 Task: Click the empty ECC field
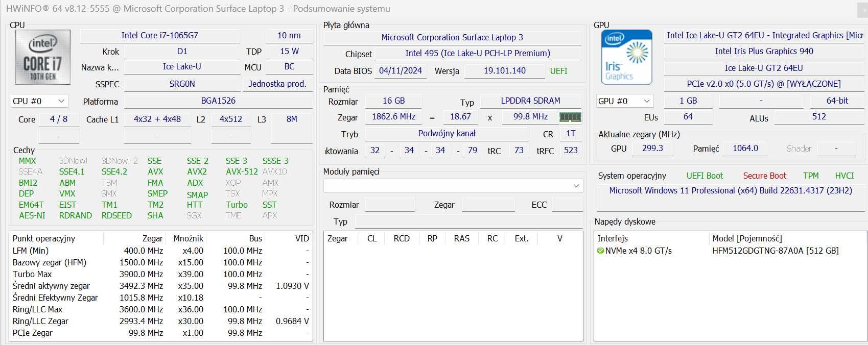click(x=567, y=205)
